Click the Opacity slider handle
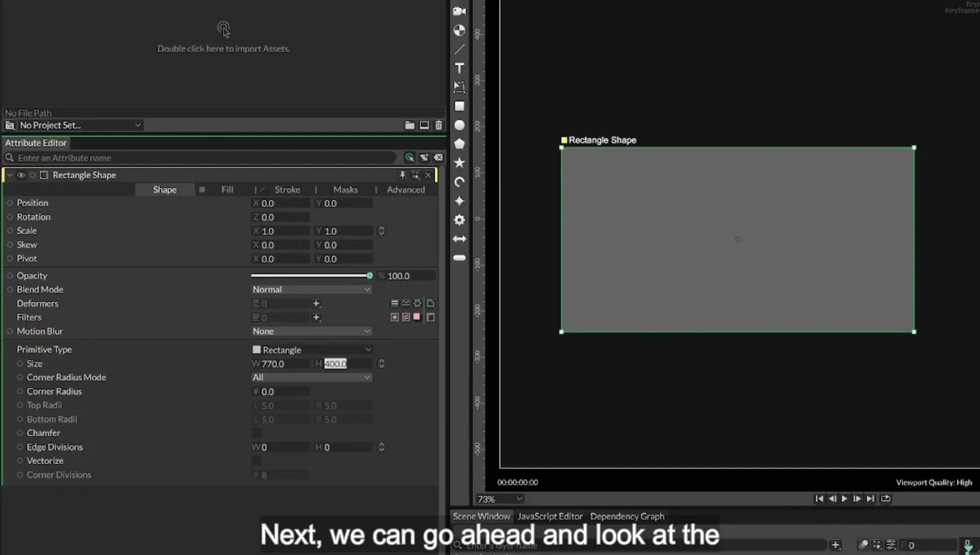 coord(370,275)
